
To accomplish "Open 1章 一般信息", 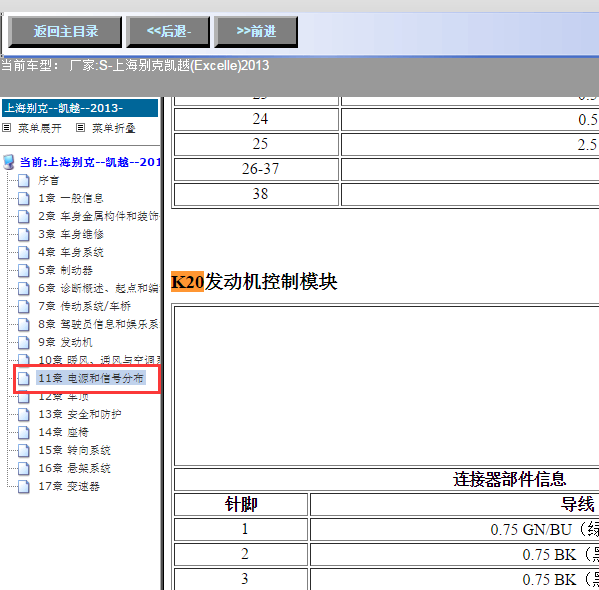I will click(x=71, y=198).
